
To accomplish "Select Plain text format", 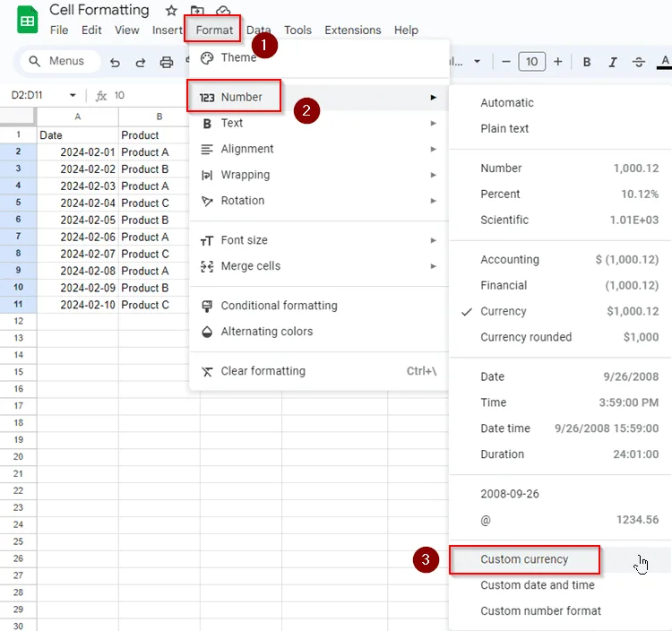I will tap(561, 128).
